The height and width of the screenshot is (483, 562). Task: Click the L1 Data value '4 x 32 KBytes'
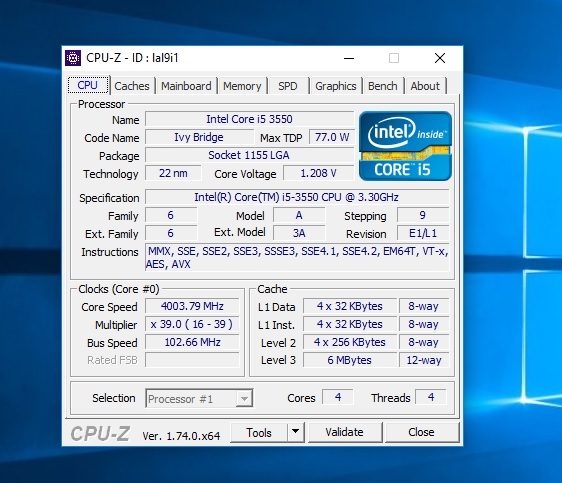pyautogui.click(x=350, y=306)
